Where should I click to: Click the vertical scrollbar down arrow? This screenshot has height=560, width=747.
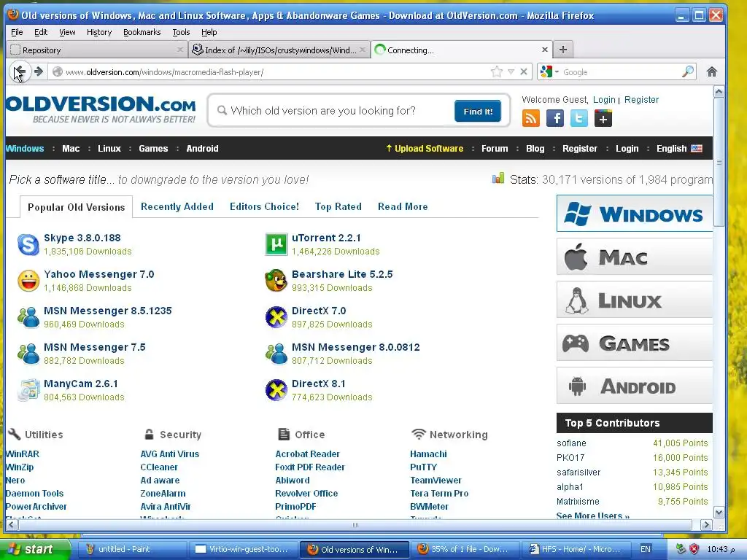719,513
